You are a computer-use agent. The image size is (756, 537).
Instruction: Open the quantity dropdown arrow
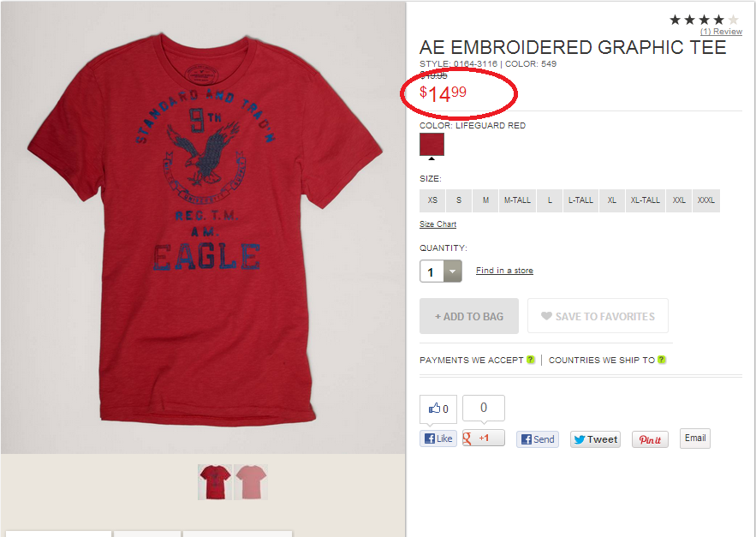click(452, 271)
